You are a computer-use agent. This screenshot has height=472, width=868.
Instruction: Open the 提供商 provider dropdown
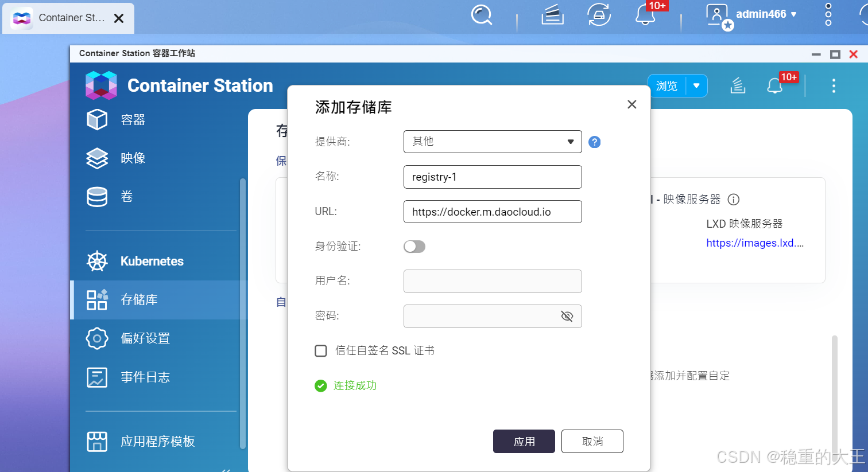pyautogui.click(x=493, y=142)
